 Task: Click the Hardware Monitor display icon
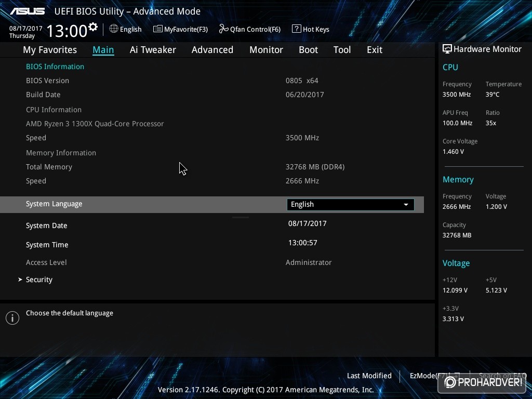(447, 49)
